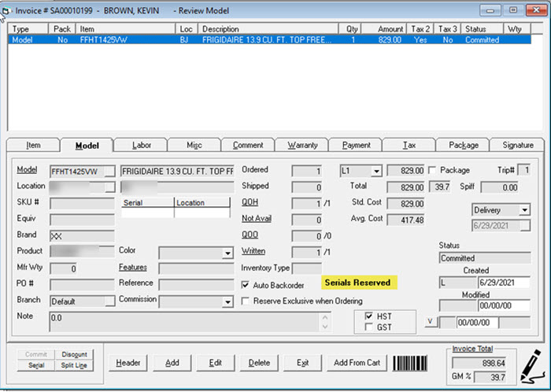Viewport: 551px width, 392px height.
Task: Click the V button near modified date
Action: 431,321
